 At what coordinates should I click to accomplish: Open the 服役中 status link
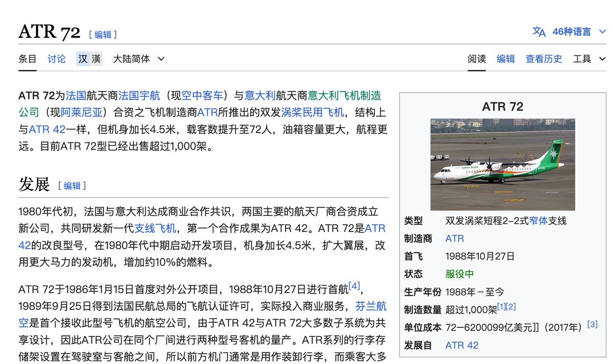[x=459, y=274]
